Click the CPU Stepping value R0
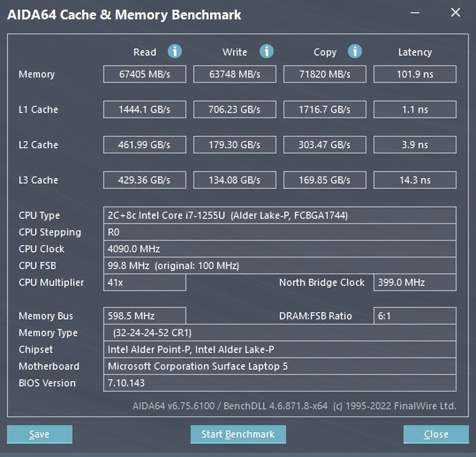 tap(280, 232)
